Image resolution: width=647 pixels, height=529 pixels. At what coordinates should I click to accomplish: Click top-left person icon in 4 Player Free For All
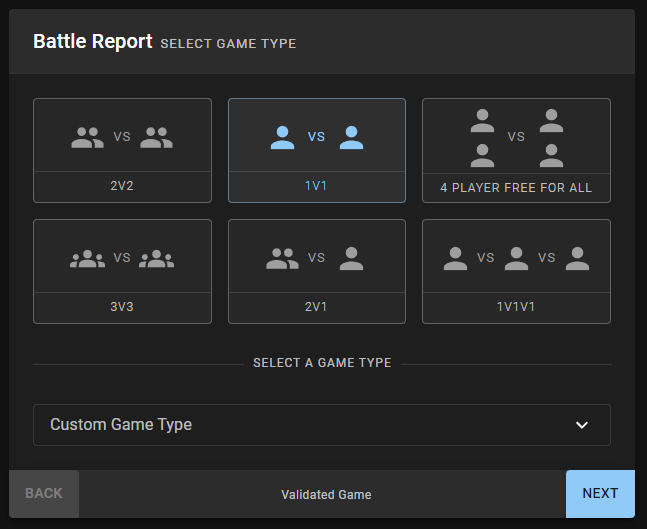(483, 122)
